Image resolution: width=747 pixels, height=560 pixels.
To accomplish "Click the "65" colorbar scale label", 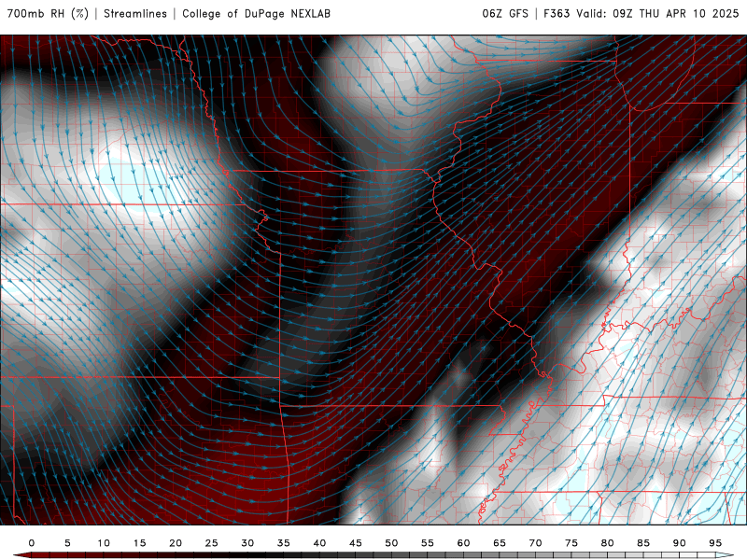I will pyautogui.click(x=500, y=543).
